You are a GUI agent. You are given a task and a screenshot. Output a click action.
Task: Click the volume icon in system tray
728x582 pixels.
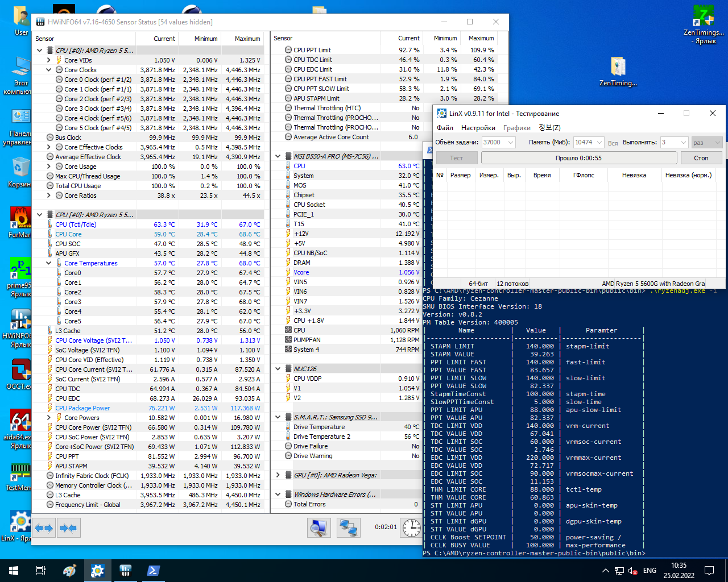(x=632, y=571)
